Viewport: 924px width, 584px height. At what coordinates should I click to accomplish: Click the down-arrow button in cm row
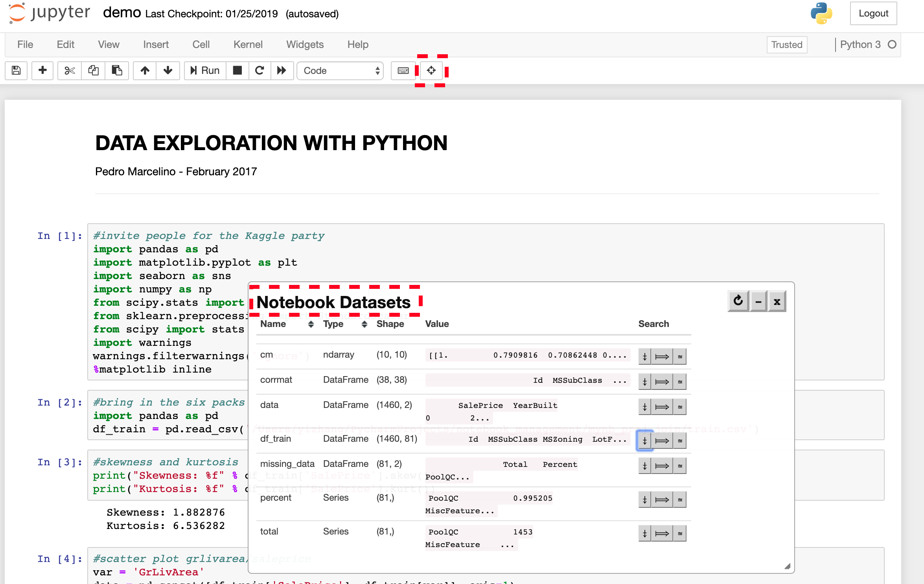[x=644, y=356]
